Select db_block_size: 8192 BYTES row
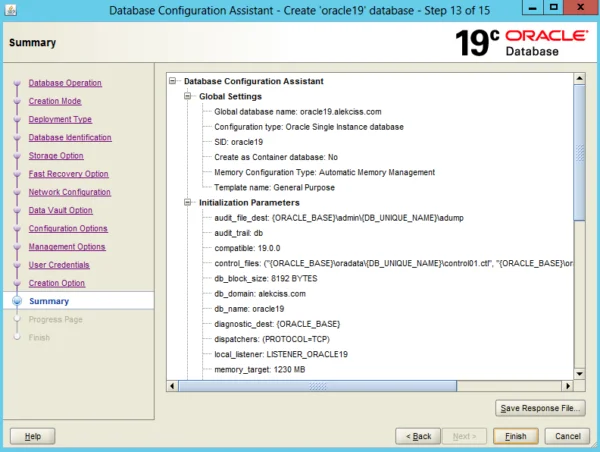 point(266,279)
